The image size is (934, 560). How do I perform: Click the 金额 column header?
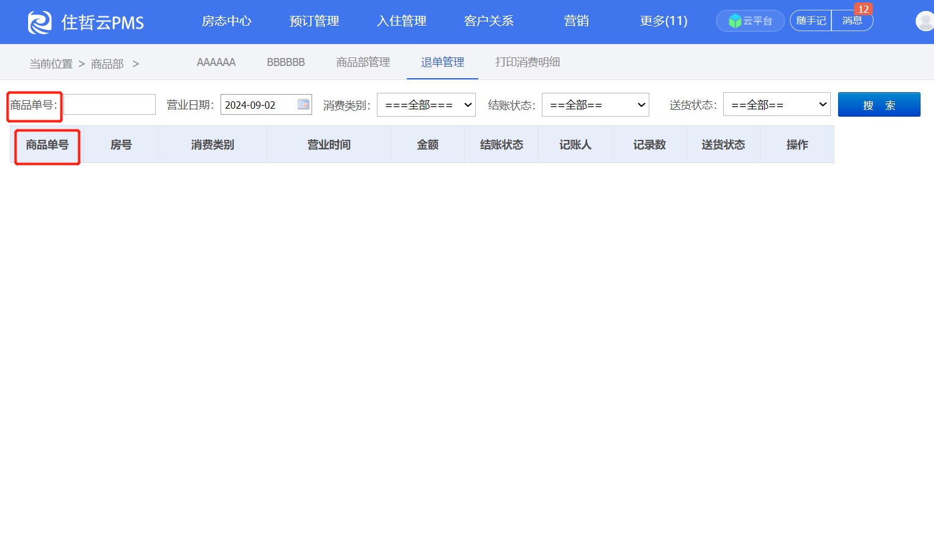pos(428,145)
